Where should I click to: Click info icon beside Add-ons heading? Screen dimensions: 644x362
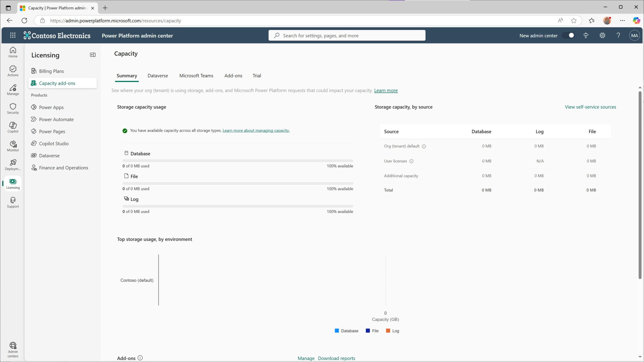click(140, 358)
